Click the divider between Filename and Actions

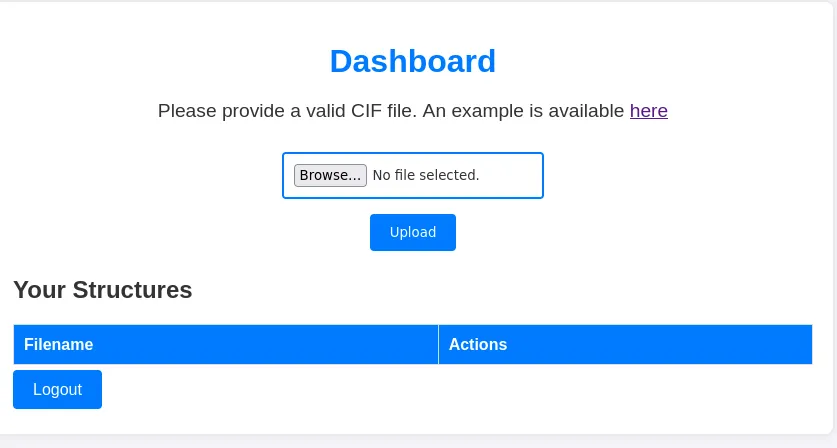click(438, 344)
